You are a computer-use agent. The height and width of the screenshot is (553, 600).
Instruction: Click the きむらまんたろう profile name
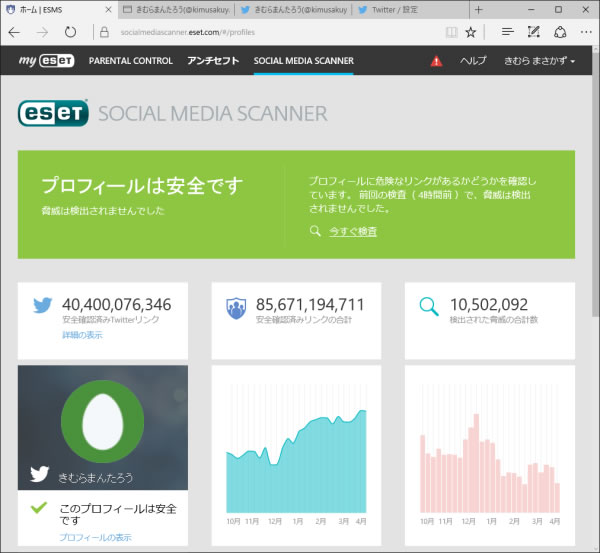click(x=96, y=477)
